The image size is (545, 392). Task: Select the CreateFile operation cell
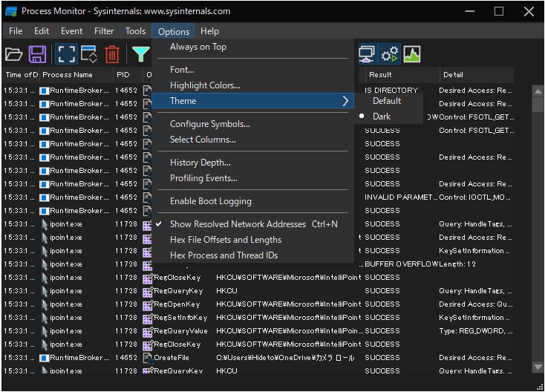click(172, 358)
